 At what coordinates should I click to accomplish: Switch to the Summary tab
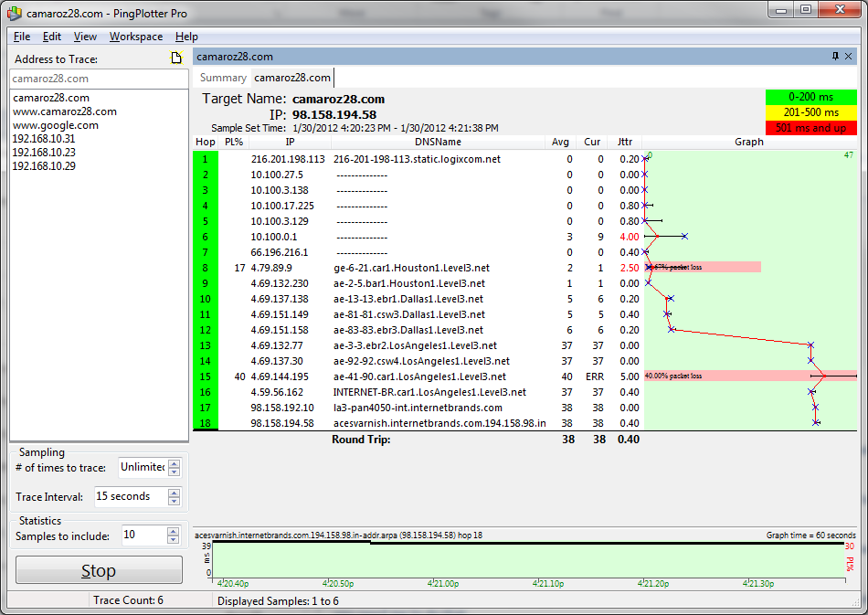pos(223,78)
